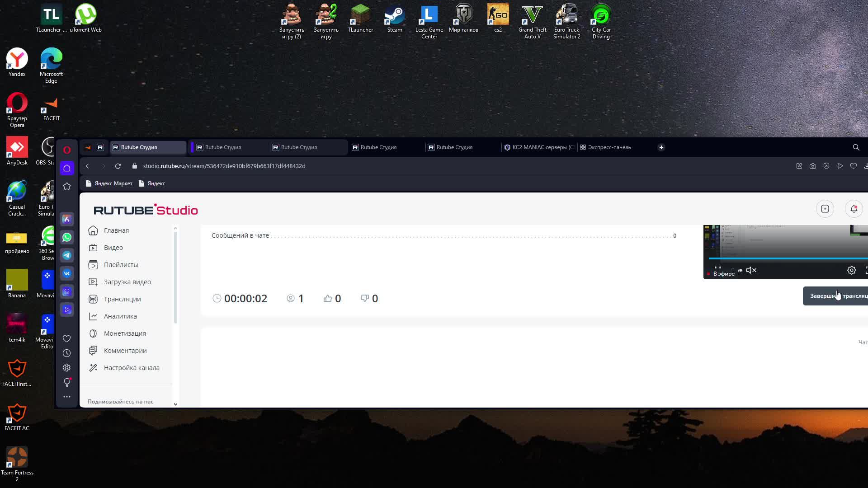The image size is (868, 488).
Task: Open AnyDesk desktop shortcut
Action: coord(17,151)
